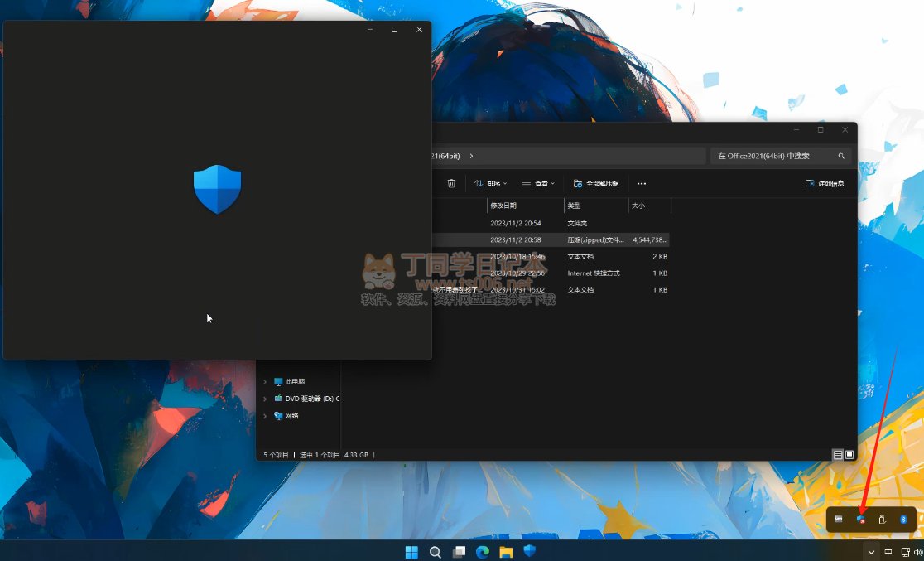Screen dimensions: 924x561
Task: Open the Windows Security icon in tray flyout
Action: [861, 520]
